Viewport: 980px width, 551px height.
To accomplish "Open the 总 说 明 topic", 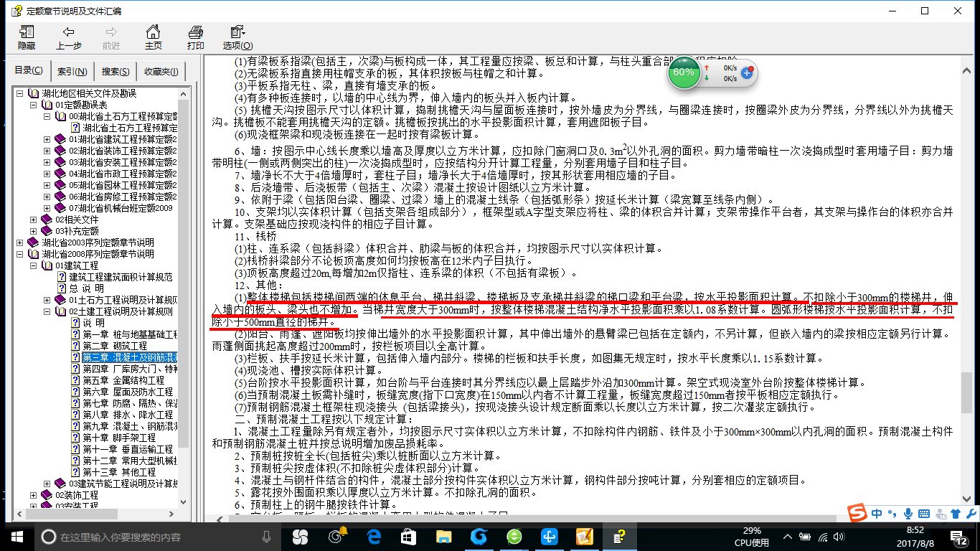I will click(87, 288).
